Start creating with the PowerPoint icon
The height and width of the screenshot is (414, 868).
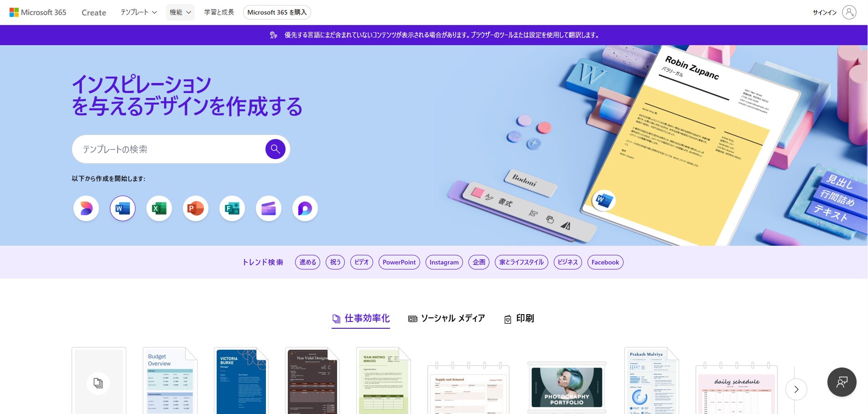(x=196, y=208)
